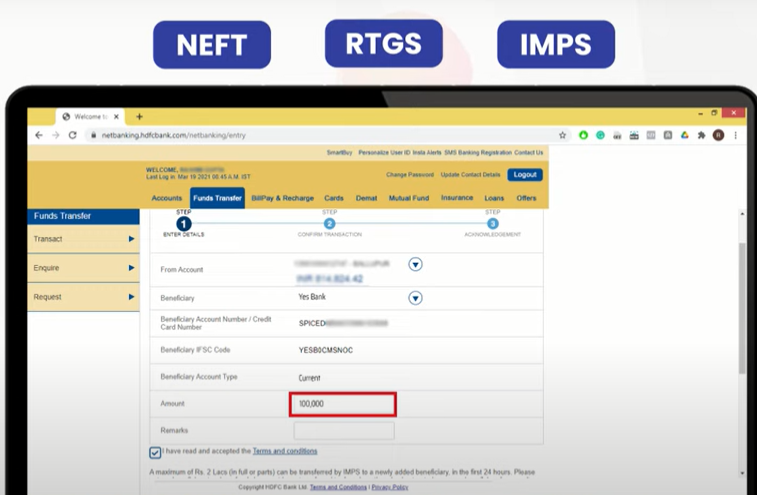
Task: Toggle the Terms and conditions acceptance checkbox
Action: tap(155, 453)
